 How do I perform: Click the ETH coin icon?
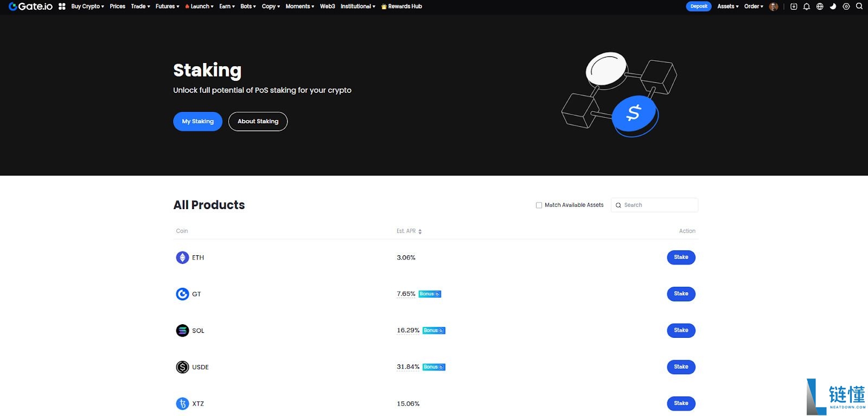point(182,257)
